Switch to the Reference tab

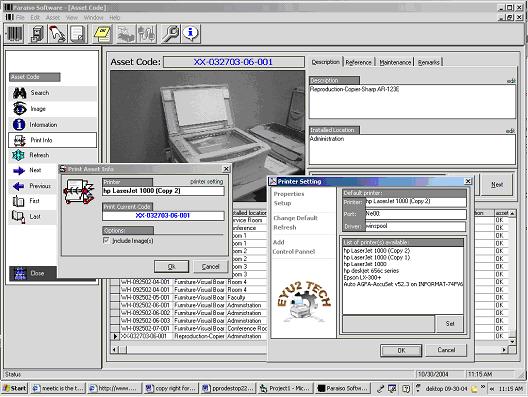(x=358, y=62)
